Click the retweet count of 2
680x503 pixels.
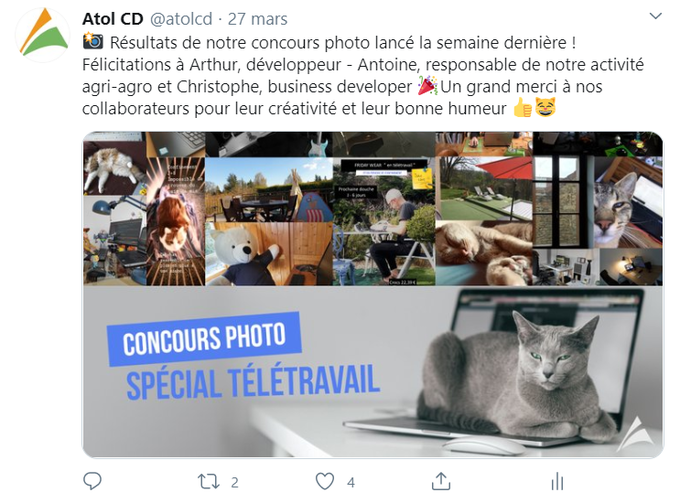click(x=235, y=482)
